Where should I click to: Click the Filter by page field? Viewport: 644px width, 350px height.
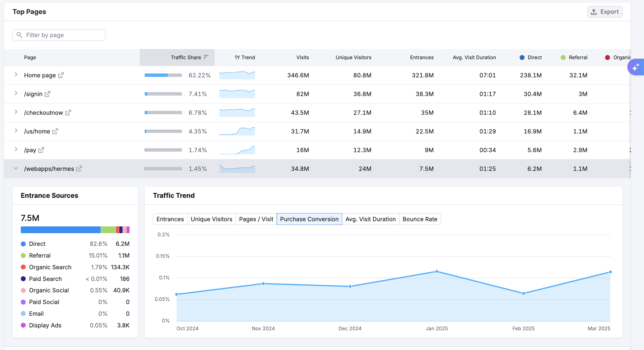click(x=59, y=35)
